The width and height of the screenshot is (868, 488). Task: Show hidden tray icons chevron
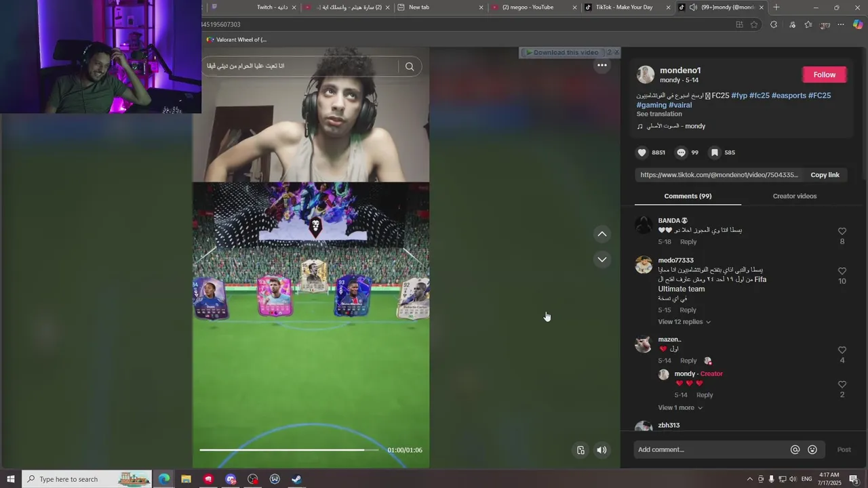pyautogui.click(x=749, y=479)
